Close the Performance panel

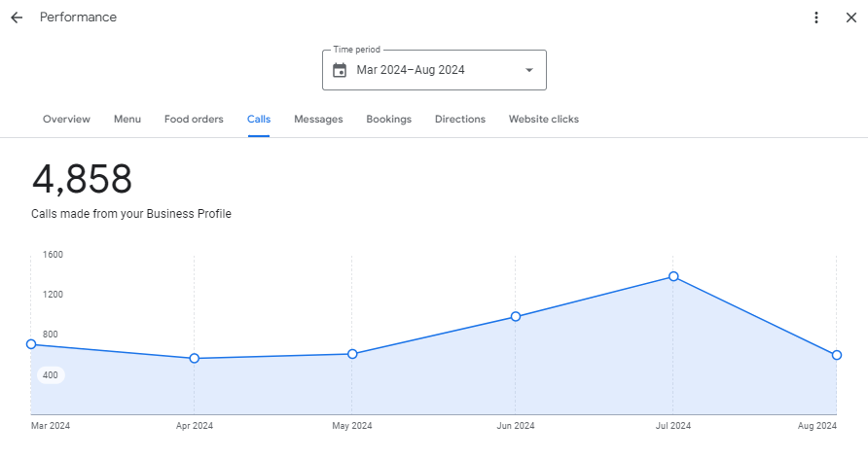tap(850, 18)
